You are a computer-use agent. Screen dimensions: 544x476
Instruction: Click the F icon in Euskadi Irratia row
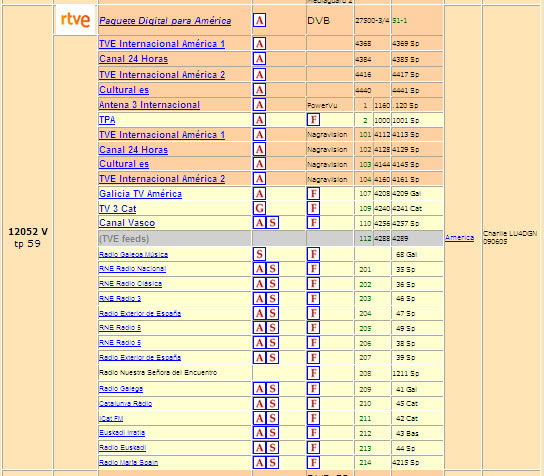[x=313, y=433]
